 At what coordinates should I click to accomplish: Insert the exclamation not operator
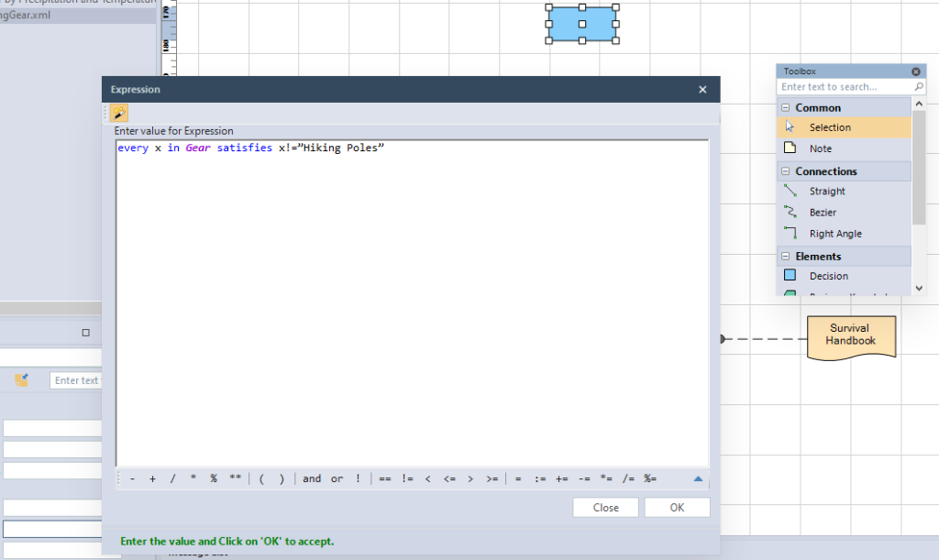click(x=359, y=478)
